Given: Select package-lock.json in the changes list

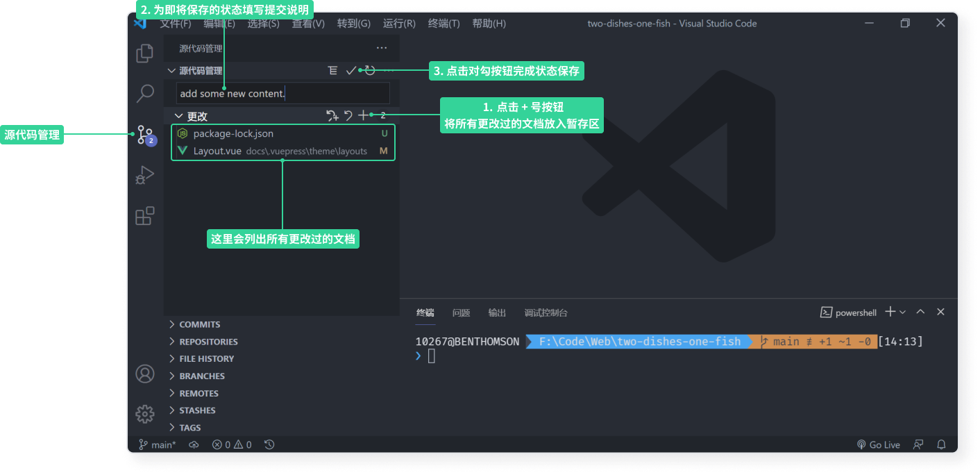Looking at the screenshot, I should (x=283, y=133).
